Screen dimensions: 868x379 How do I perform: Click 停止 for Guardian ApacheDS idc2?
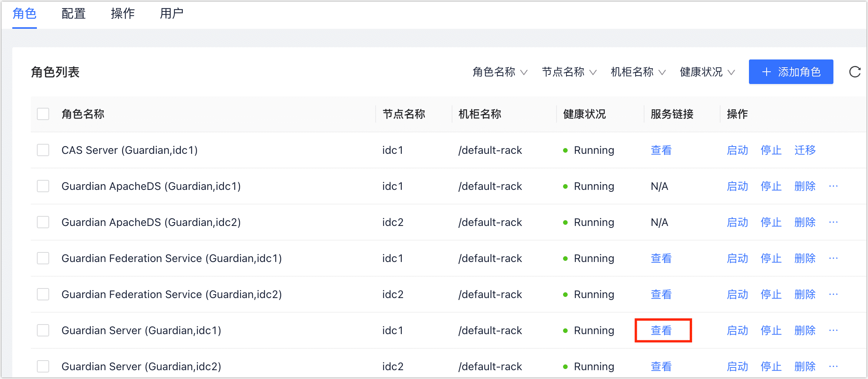(x=771, y=222)
